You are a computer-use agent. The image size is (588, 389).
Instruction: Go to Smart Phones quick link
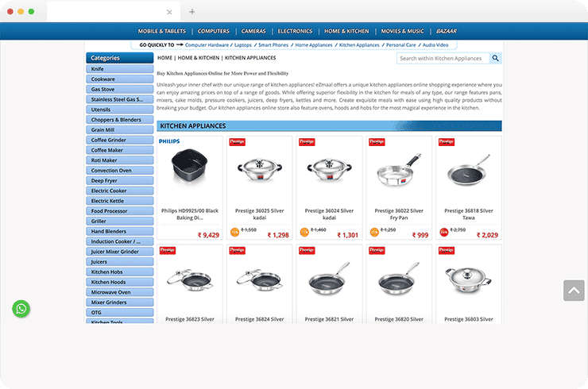pos(274,45)
